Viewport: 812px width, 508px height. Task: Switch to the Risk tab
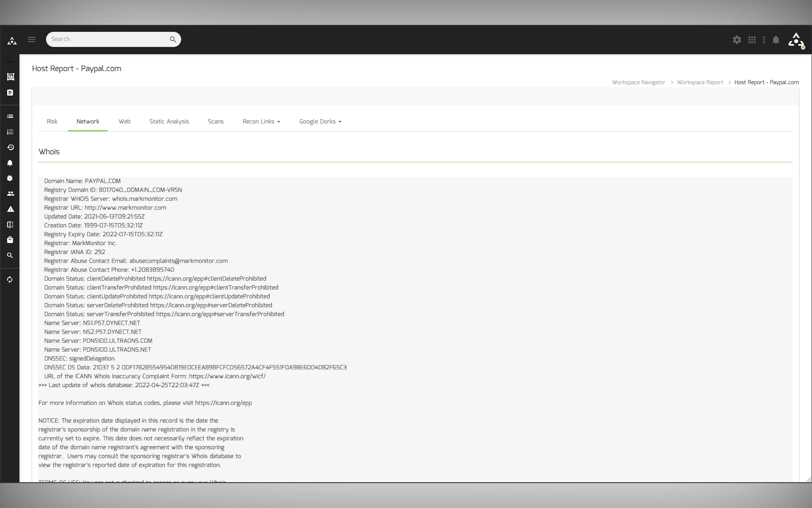pyautogui.click(x=52, y=121)
